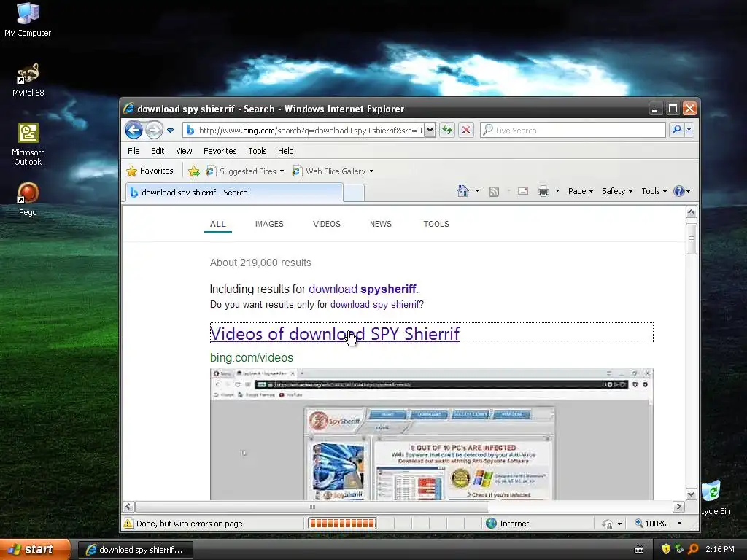This screenshot has width=747, height=560.
Task: Open Videos of download SPY Shierrif link
Action: tap(334, 333)
